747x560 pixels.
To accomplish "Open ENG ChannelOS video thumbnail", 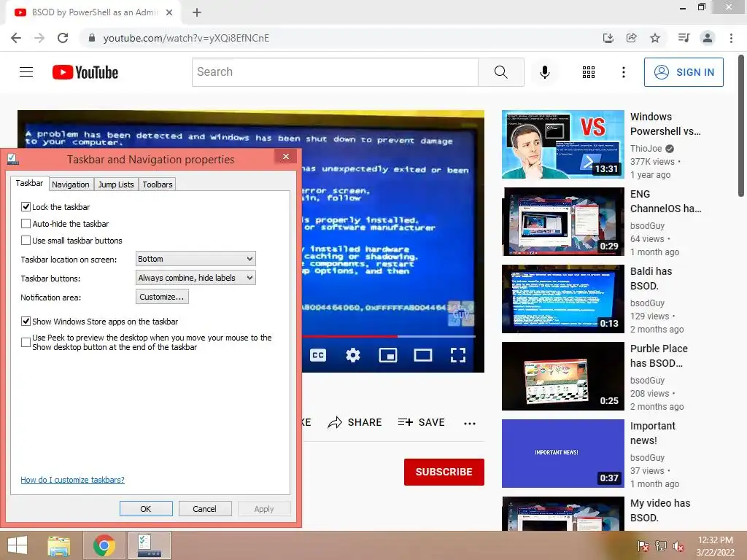I will point(562,222).
